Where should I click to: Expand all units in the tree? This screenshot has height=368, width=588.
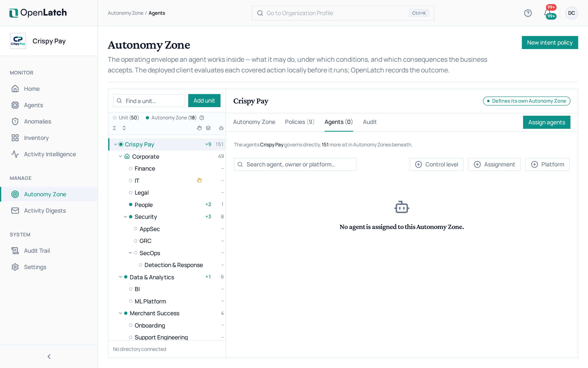click(x=124, y=128)
